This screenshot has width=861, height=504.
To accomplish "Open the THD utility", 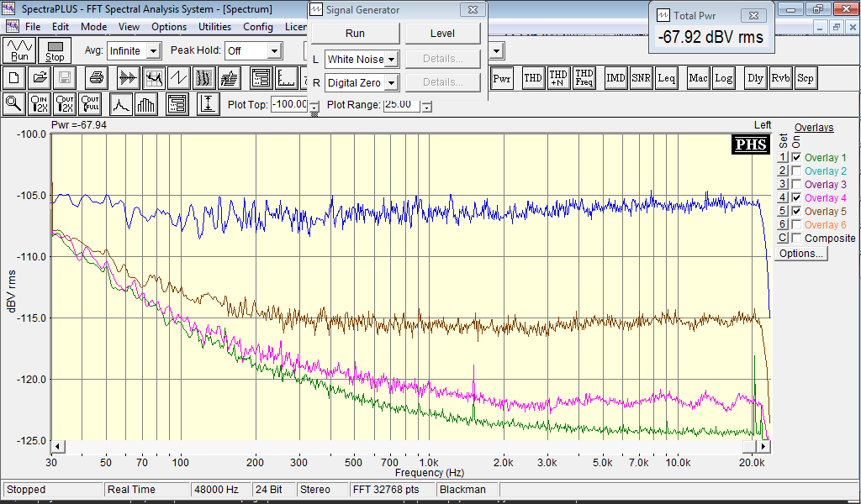I will (532, 78).
